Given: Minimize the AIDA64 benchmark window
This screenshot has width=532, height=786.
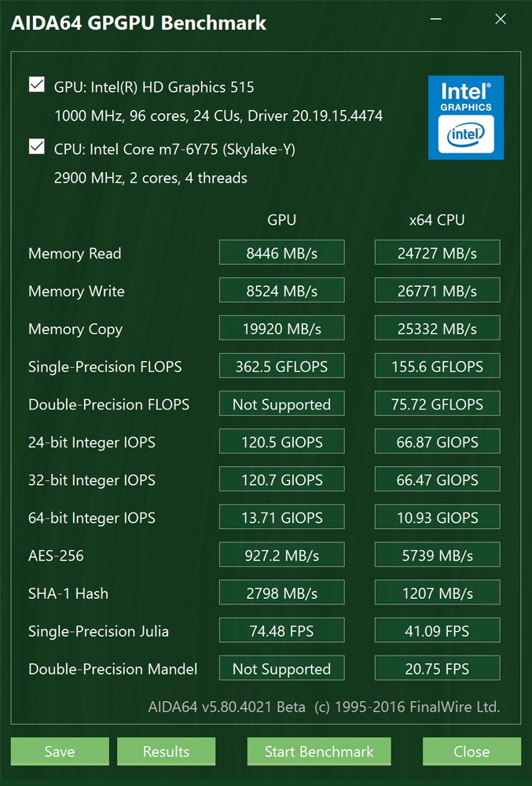Looking at the screenshot, I should coord(436,19).
